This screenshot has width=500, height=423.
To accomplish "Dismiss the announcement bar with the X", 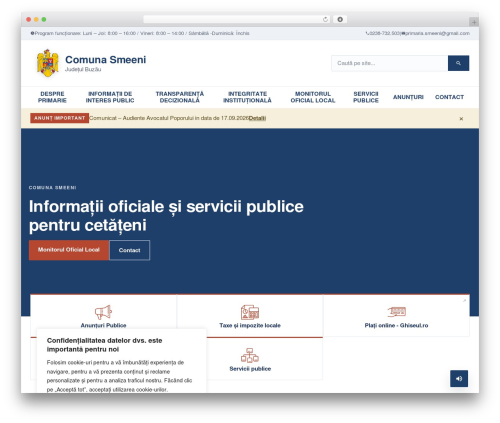I will 461,119.
